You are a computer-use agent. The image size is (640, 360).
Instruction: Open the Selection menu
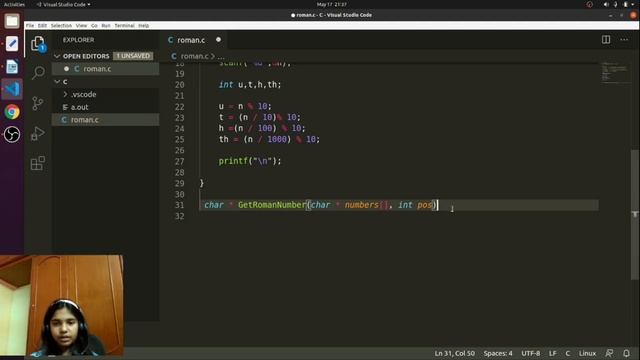click(61, 25)
